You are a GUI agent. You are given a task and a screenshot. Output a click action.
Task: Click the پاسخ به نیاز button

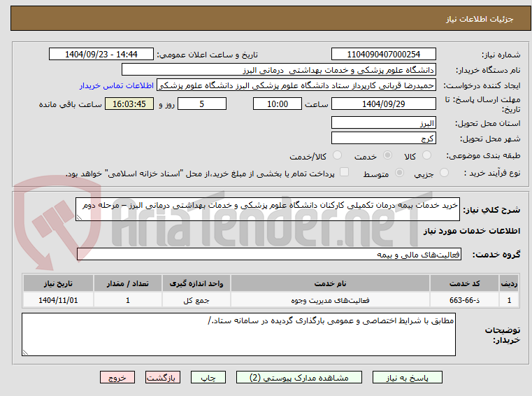point(407,377)
